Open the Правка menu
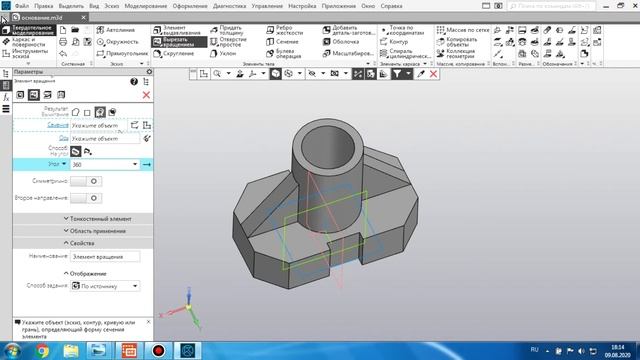The width and height of the screenshot is (640, 360). point(44,6)
